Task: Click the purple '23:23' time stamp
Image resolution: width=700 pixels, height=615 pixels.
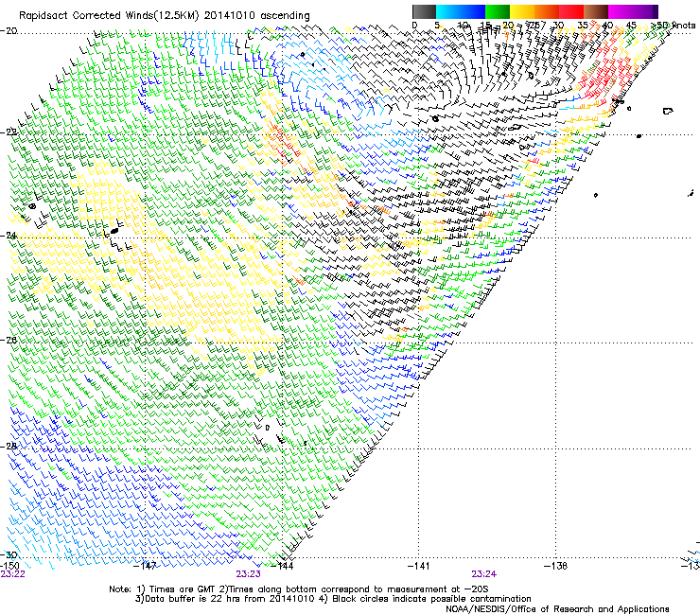Action: pyautogui.click(x=248, y=574)
